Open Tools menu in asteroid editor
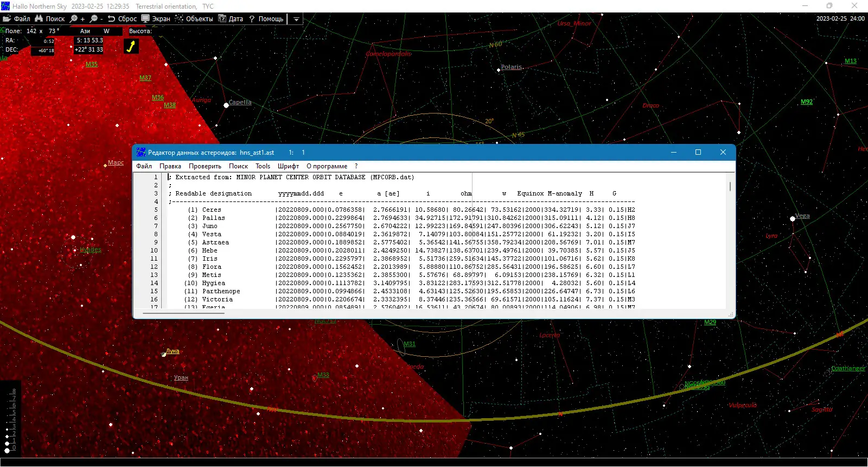 tap(263, 166)
